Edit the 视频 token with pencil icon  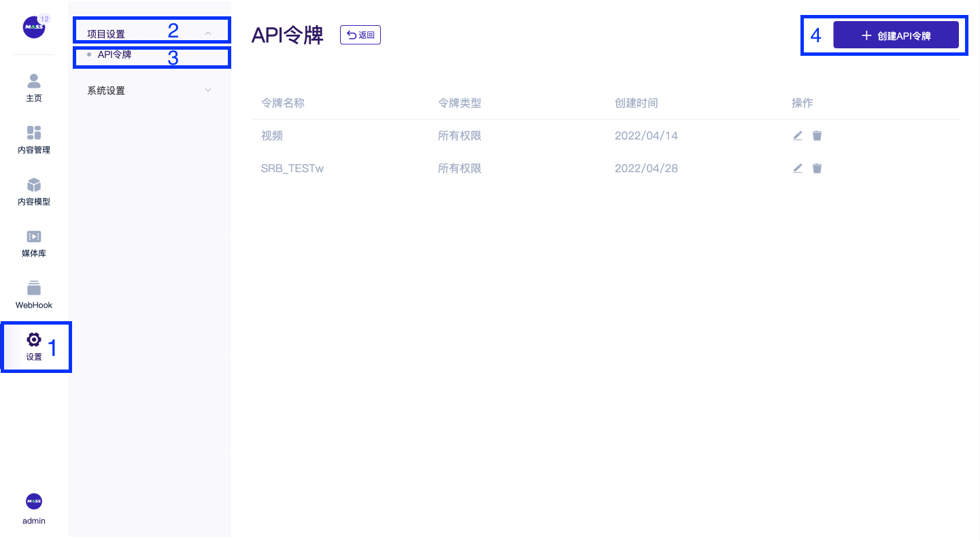798,135
